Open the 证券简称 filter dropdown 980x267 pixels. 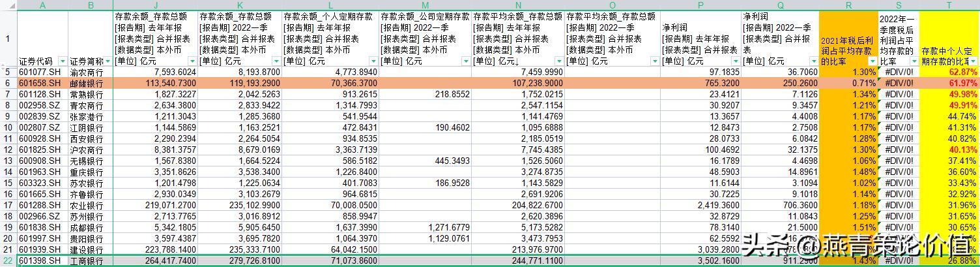(x=108, y=61)
